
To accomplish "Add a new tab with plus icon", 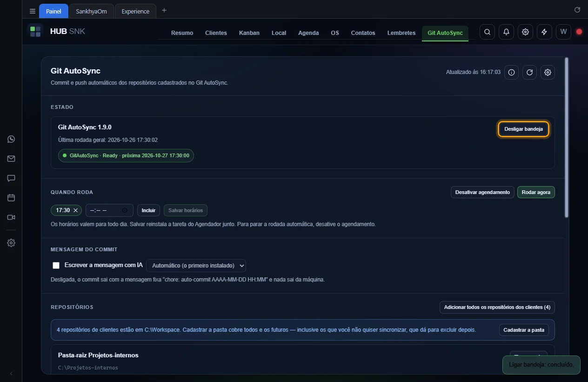I will [x=164, y=11].
